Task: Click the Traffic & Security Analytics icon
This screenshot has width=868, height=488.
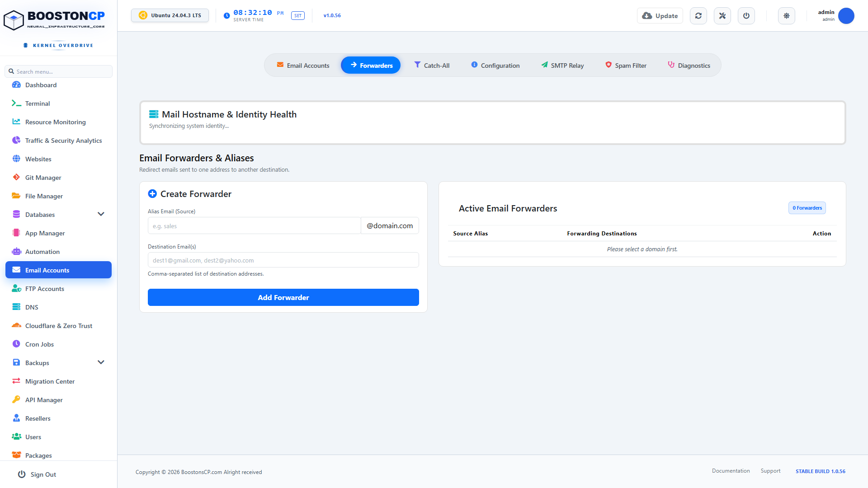Action: click(x=16, y=140)
